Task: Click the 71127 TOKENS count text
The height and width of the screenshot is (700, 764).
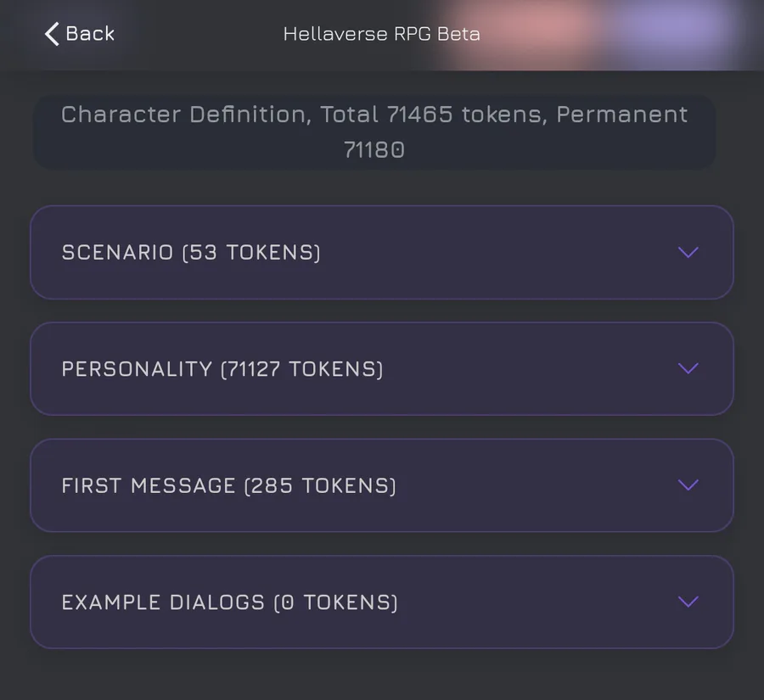Action: pyautogui.click(x=301, y=369)
